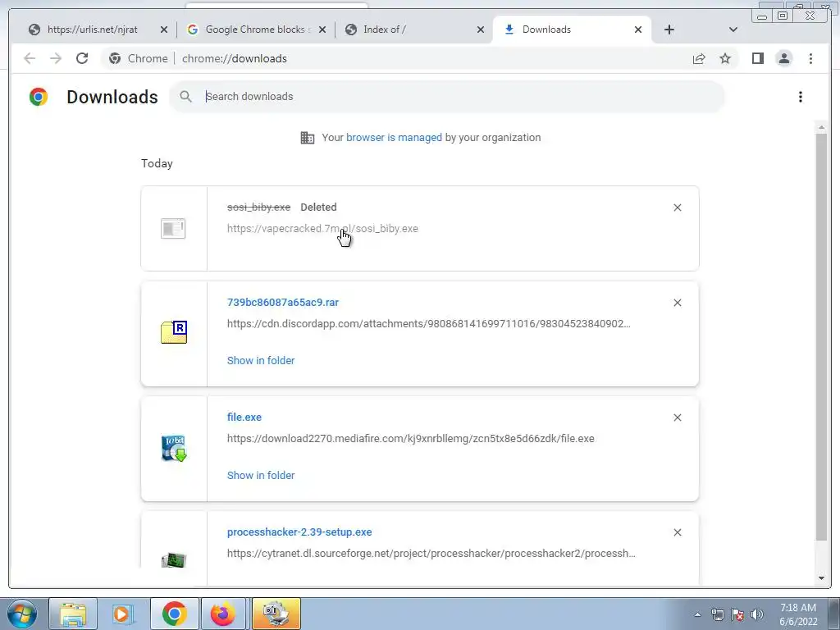Screen dimensions: 840x630
Task: Click the page scrollbar thumb
Action: click(x=820, y=336)
